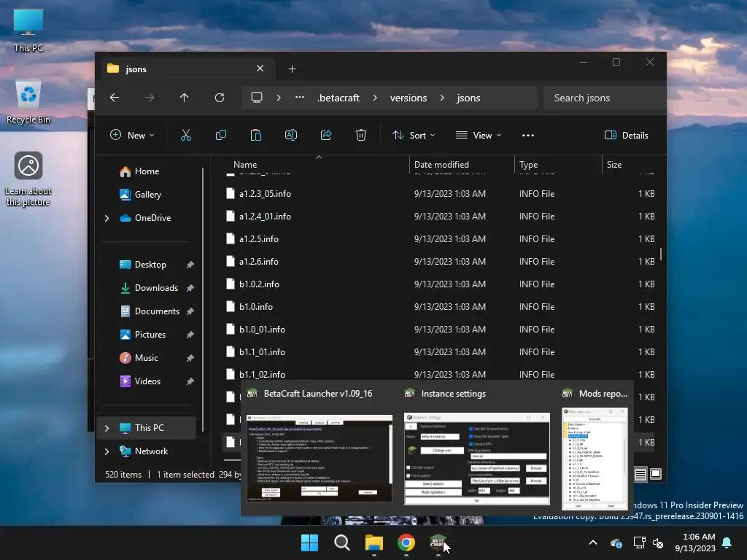
Task: Expand the OneDrive tree node
Action: point(107,218)
